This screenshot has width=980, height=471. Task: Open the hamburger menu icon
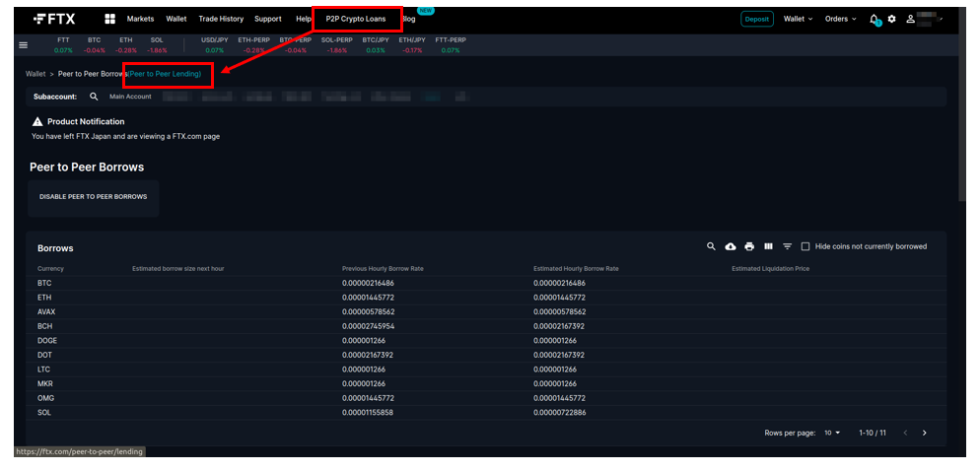(23, 45)
